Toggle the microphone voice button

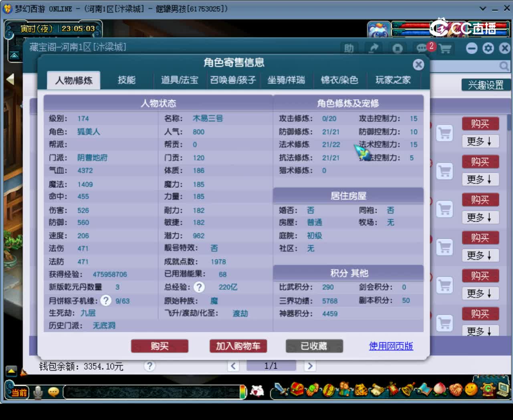click(38, 392)
